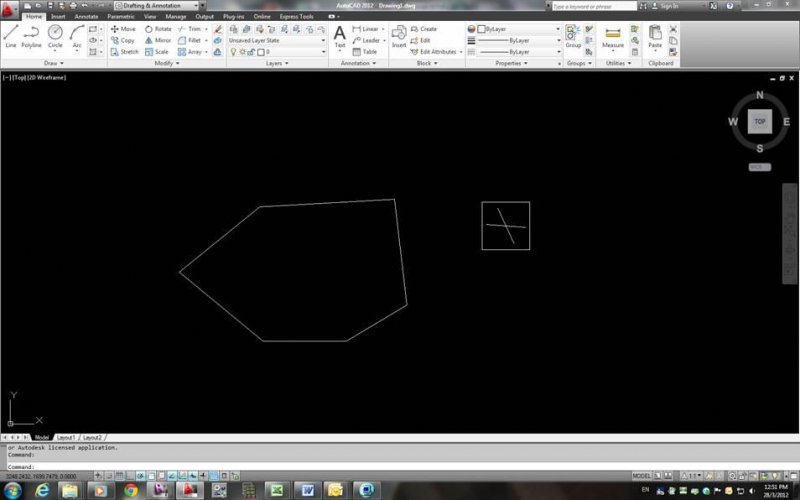Click the Paste clipboard icon
The width and height of the screenshot is (800, 500).
(x=655, y=36)
